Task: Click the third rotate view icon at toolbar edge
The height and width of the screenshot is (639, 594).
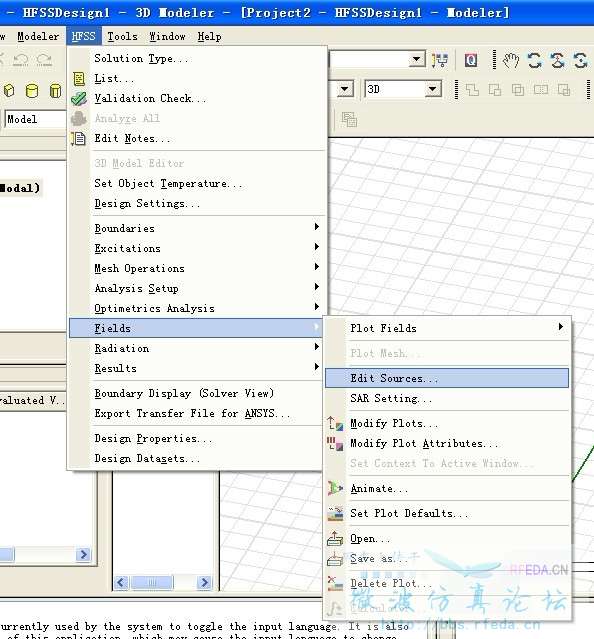Action: (581, 61)
